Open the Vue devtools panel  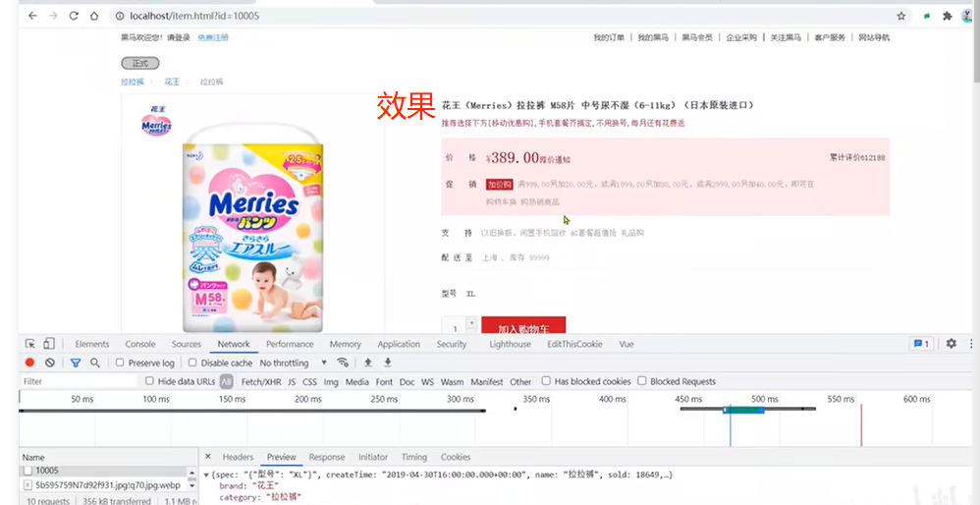(626, 344)
